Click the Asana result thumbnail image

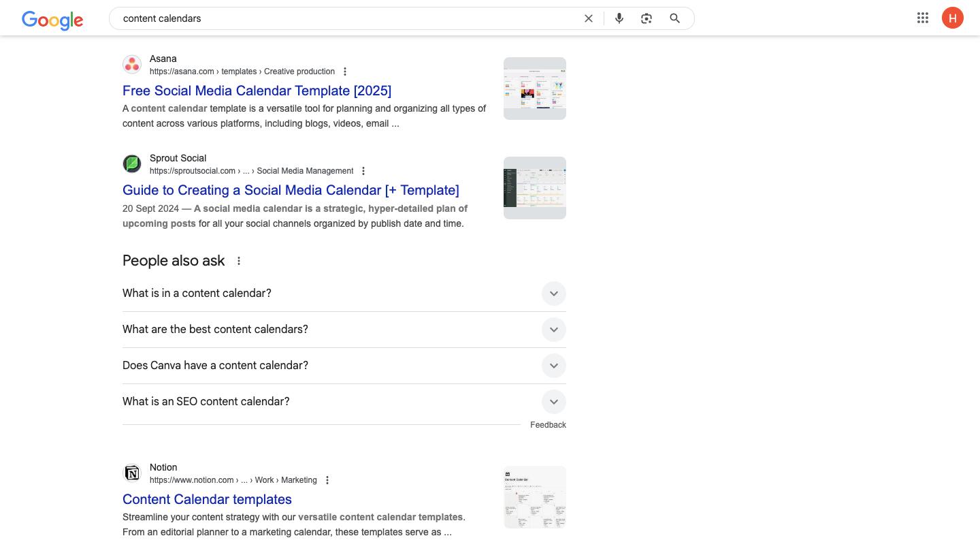[535, 89]
